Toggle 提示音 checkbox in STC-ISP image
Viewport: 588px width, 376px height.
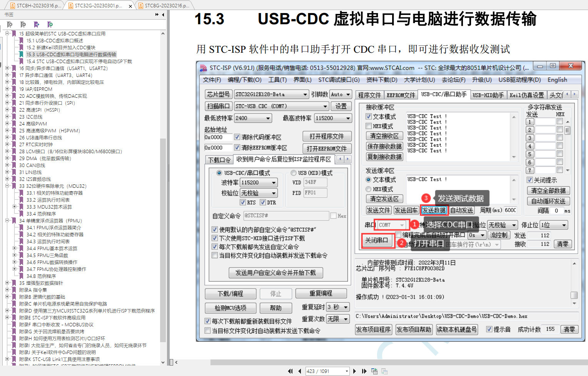[x=489, y=329]
